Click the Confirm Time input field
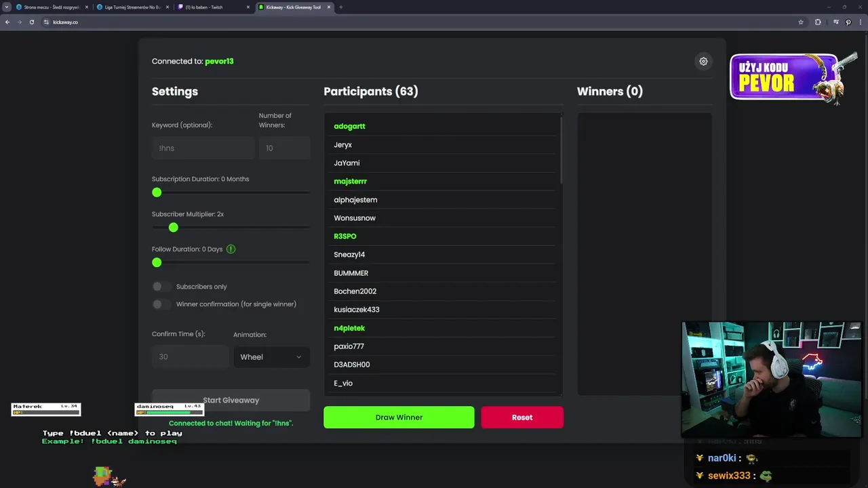Screen dimensions: 868x488 (x=191, y=357)
